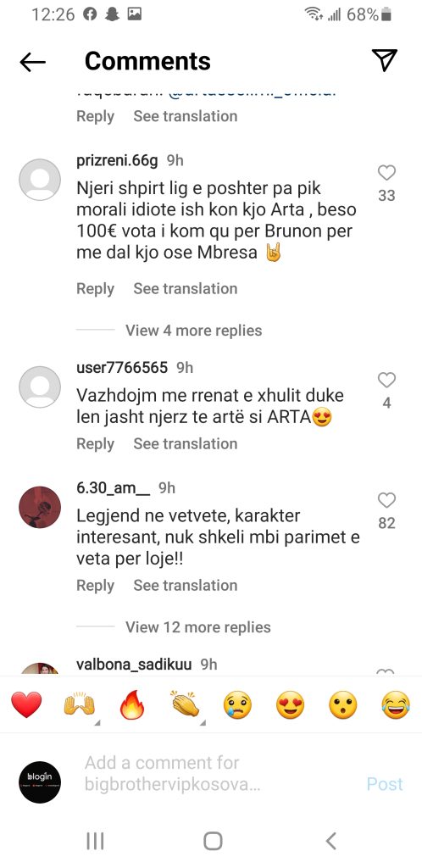Insert the laughing tears emoji
Viewport: 422px width, 868px height.
(x=396, y=706)
